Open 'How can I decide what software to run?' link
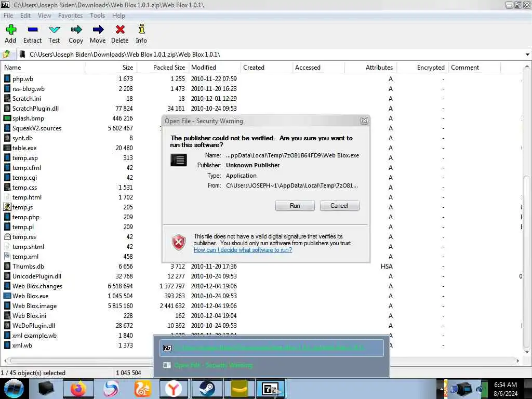The width and height of the screenshot is (532, 399). [243, 250]
